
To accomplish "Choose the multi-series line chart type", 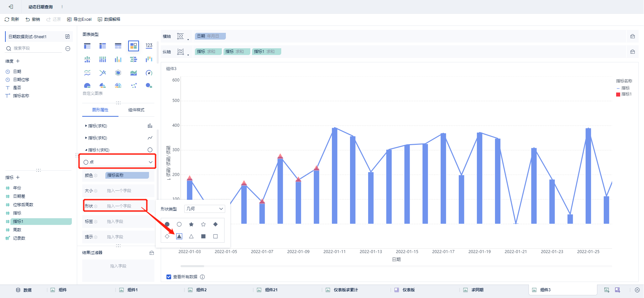I will tap(103, 73).
